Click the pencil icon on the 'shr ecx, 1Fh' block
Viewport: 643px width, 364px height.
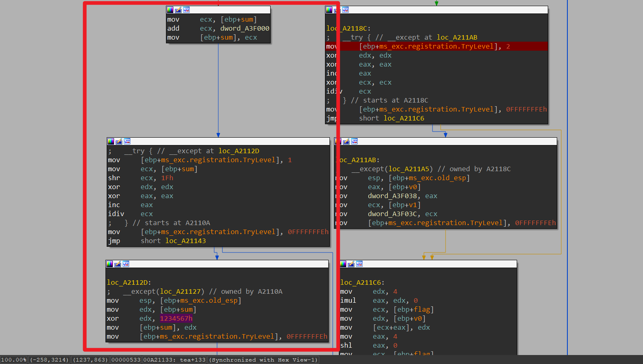(x=119, y=141)
